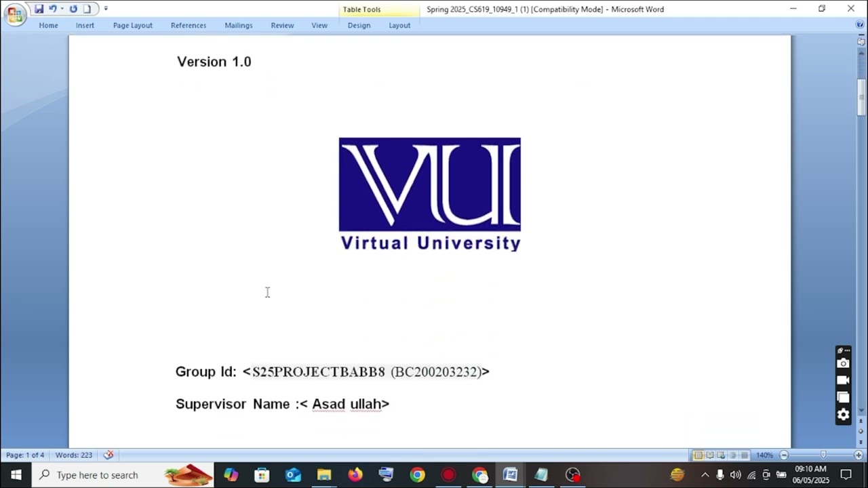Open Copilot from the taskbar
Viewport: 868px width, 488px height.
pos(231,475)
